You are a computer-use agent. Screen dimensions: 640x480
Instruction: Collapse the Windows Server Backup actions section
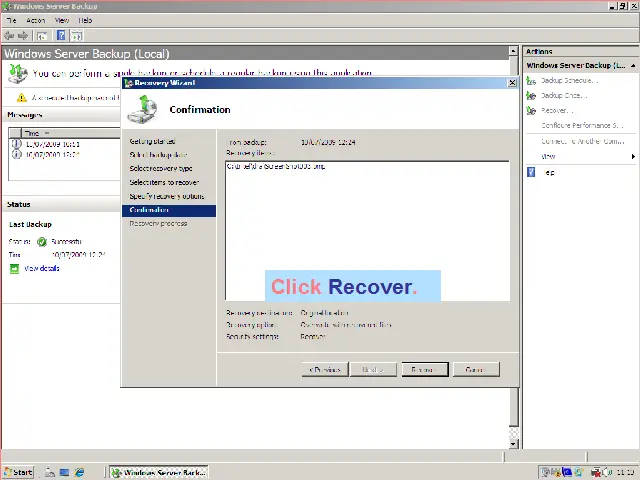(631, 66)
